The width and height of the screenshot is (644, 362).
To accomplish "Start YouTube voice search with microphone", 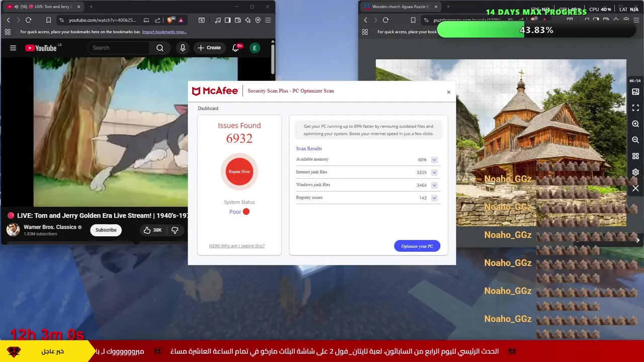I will pyautogui.click(x=183, y=48).
